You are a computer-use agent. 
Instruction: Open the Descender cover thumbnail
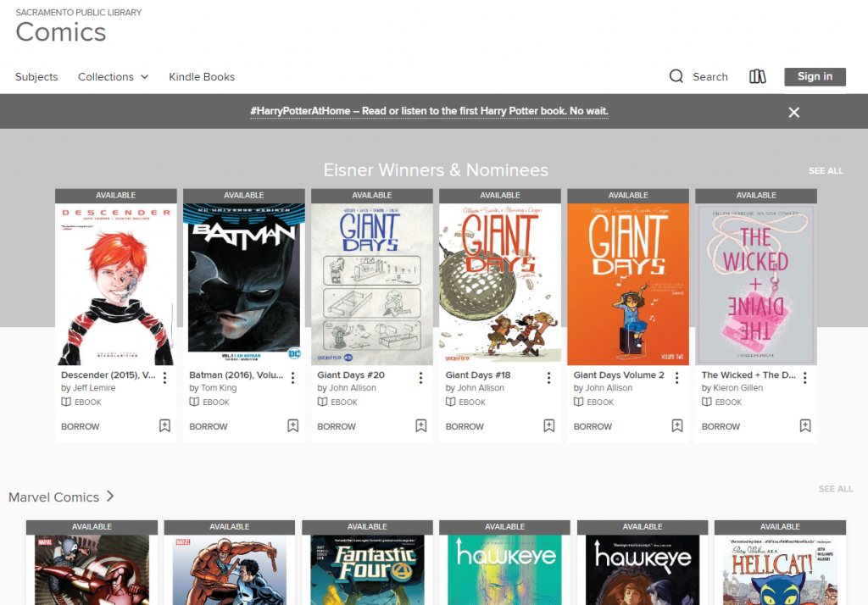click(x=115, y=284)
